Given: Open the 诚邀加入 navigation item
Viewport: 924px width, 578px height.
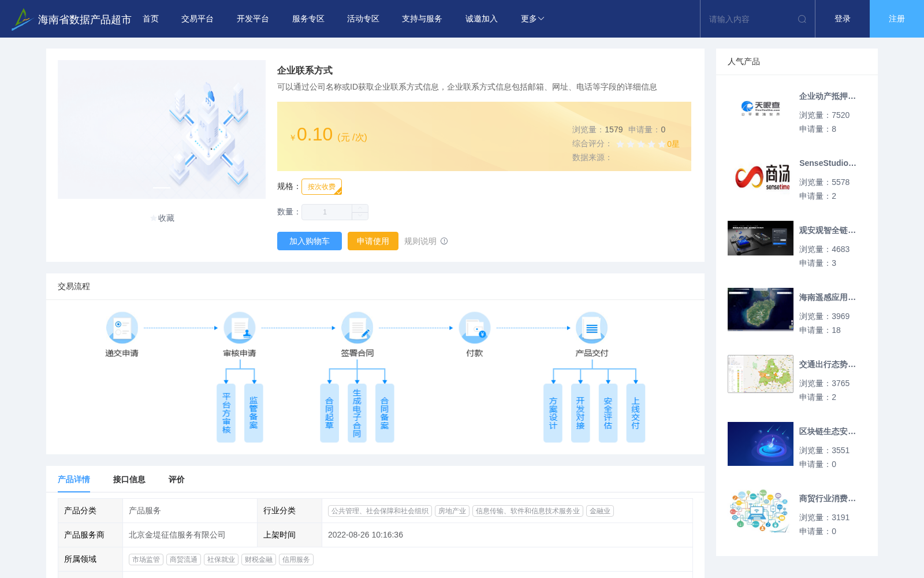Looking at the screenshot, I should [x=482, y=19].
